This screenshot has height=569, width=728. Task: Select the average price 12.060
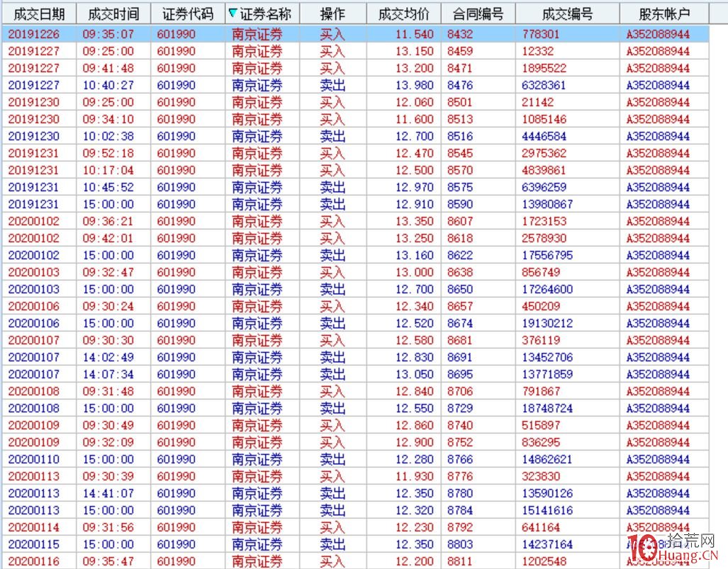[x=415, y=103]
